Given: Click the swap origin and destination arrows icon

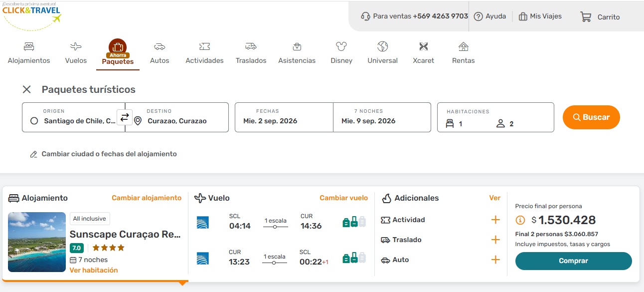Looking at the screenshot, I should coord(125,117).
